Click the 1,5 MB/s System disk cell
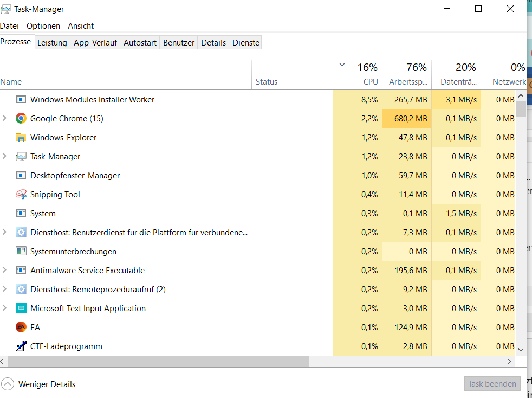532x398 pixels. (456, 214)
